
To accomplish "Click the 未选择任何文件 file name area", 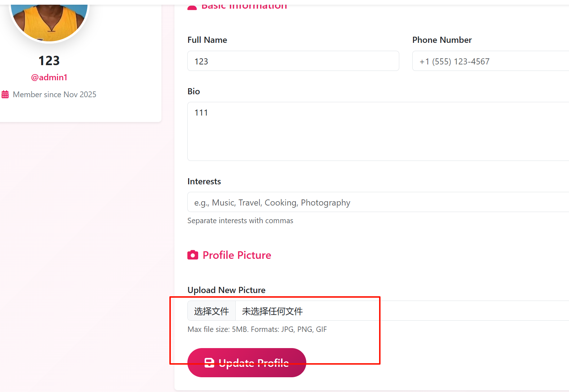I will [272, 311].
